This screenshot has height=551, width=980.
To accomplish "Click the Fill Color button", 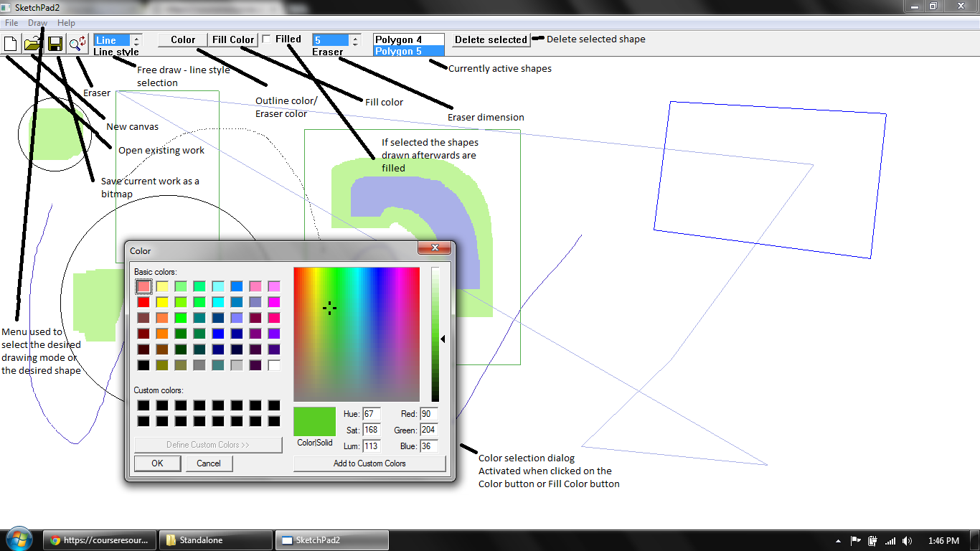I will coord(233,40).
